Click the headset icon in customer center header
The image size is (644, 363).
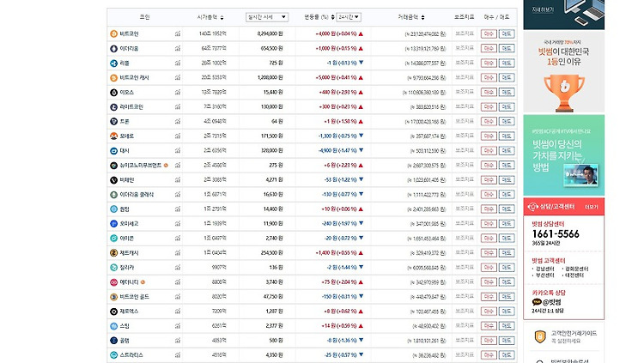pos(532,207)
